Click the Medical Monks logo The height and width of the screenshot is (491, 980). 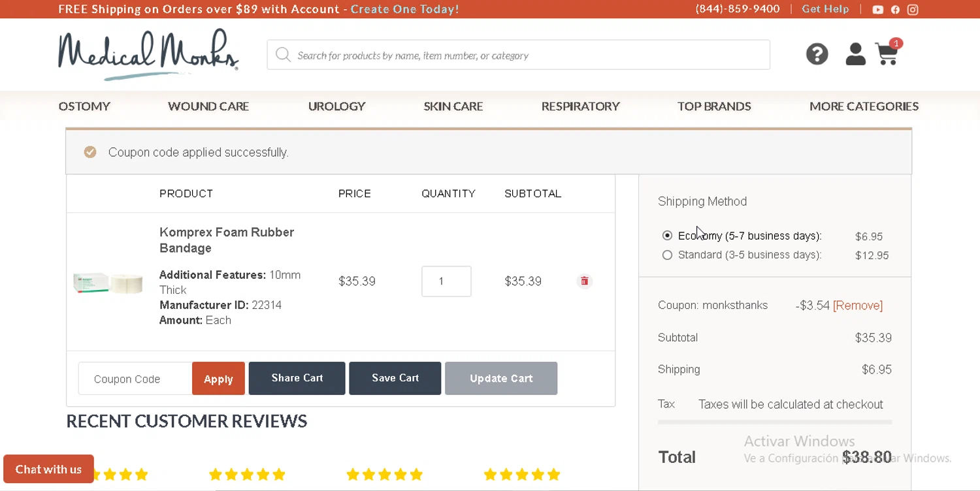(148, 55)
